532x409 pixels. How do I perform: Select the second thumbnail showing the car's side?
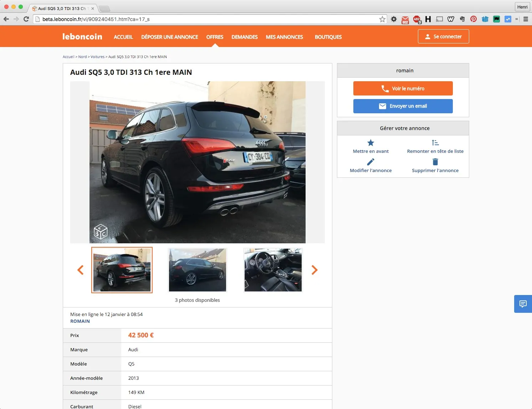198,270
